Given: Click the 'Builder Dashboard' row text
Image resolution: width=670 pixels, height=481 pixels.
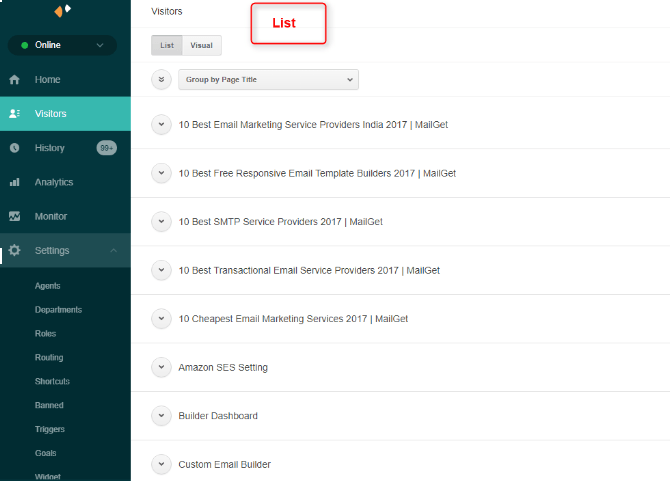Looking at the screenshot, I should pos(218,416).
